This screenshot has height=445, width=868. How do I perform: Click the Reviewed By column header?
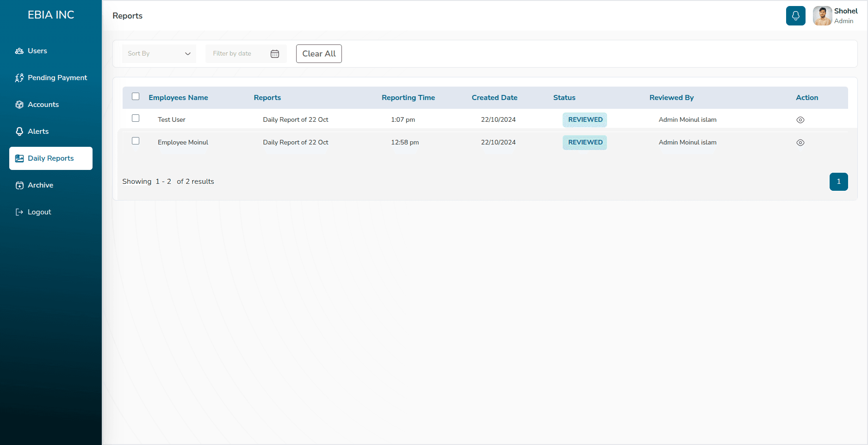671,98
